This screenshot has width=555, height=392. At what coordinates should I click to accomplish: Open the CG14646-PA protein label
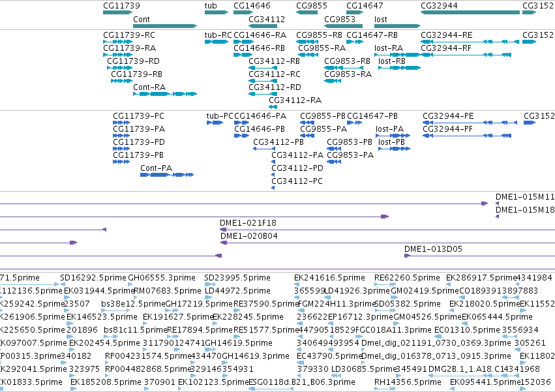click(260, 116)
